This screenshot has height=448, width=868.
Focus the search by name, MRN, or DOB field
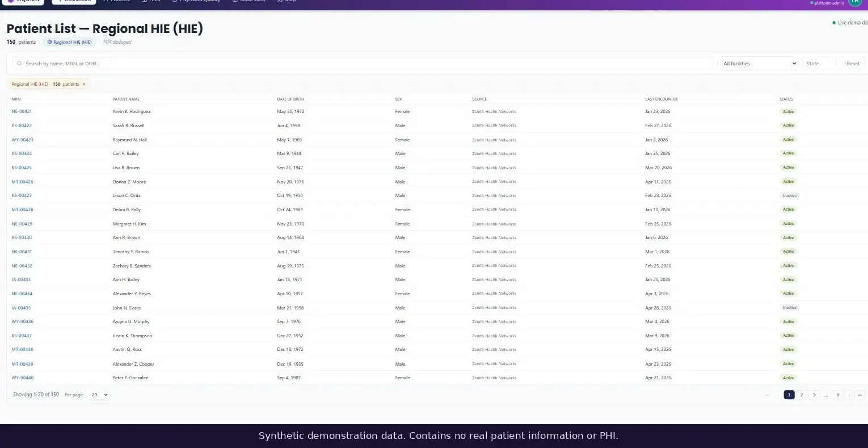click(363, 64)
